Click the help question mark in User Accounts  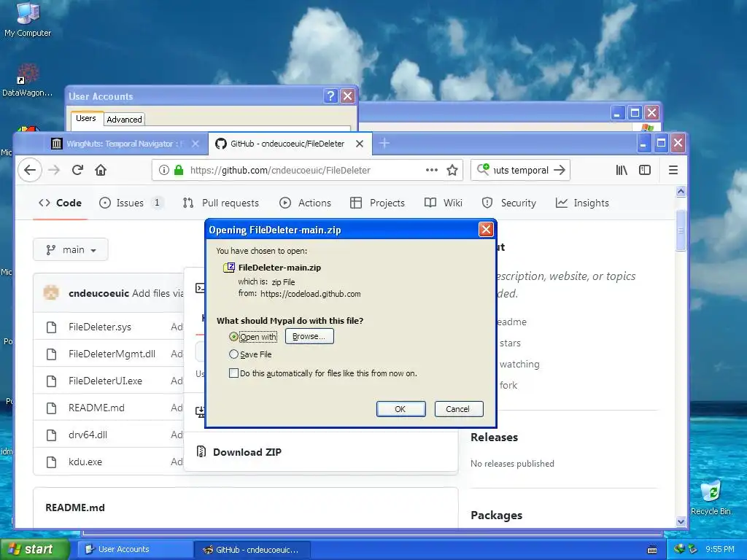tap(330, 96)
